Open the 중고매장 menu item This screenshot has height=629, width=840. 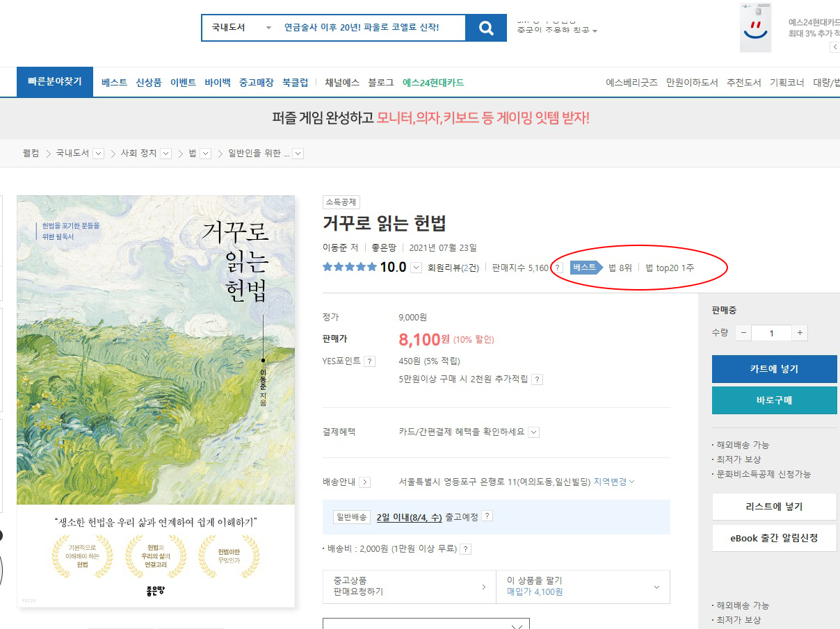click(257, 82)
